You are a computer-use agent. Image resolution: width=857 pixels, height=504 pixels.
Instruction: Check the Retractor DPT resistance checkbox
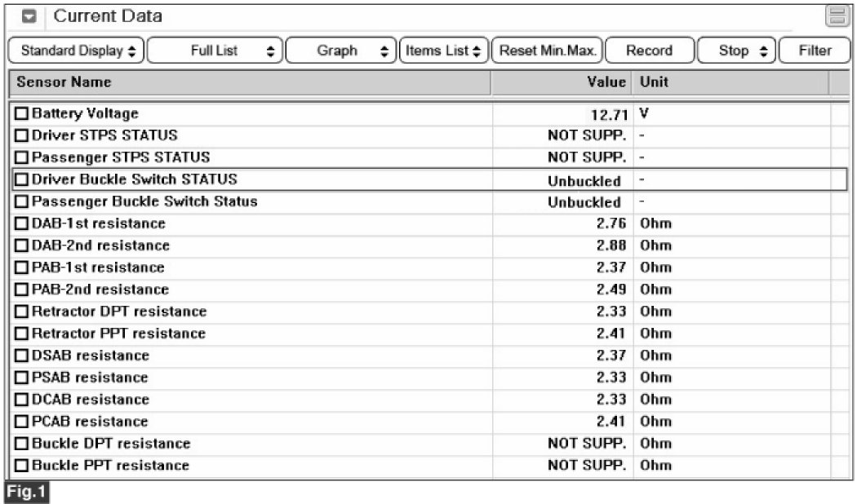pyautogui.click(x=22, y=312)
